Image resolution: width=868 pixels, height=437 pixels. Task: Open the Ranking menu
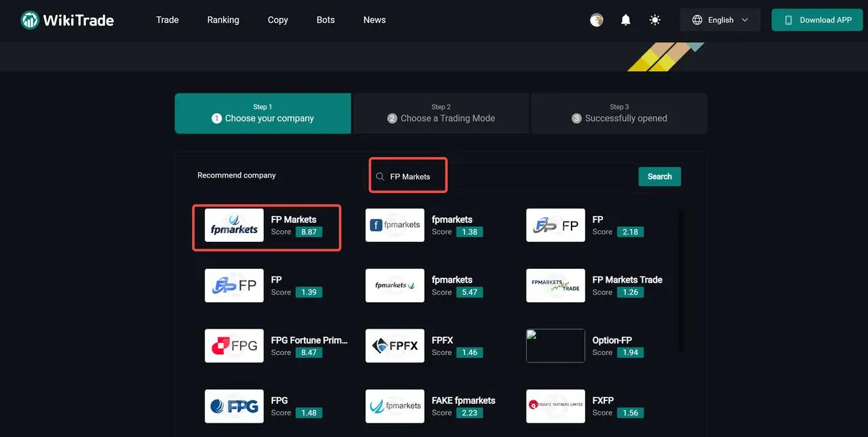coord(223,20)
